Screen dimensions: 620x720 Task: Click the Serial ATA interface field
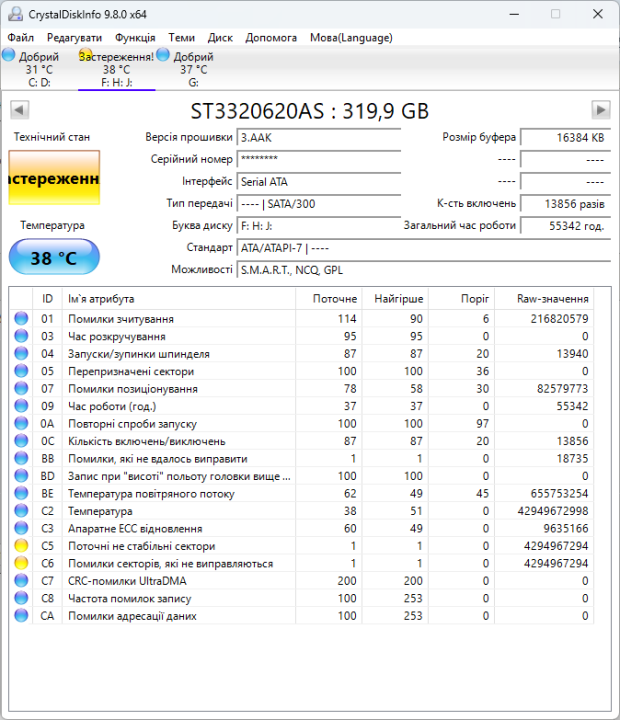click(x=319, y=182)
